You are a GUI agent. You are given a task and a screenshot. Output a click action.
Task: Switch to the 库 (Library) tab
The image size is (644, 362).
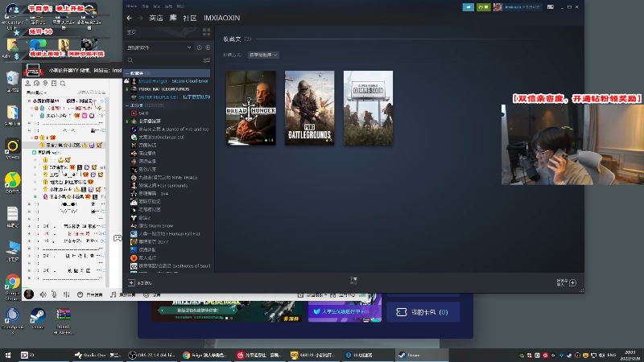[x=173, y=18]
